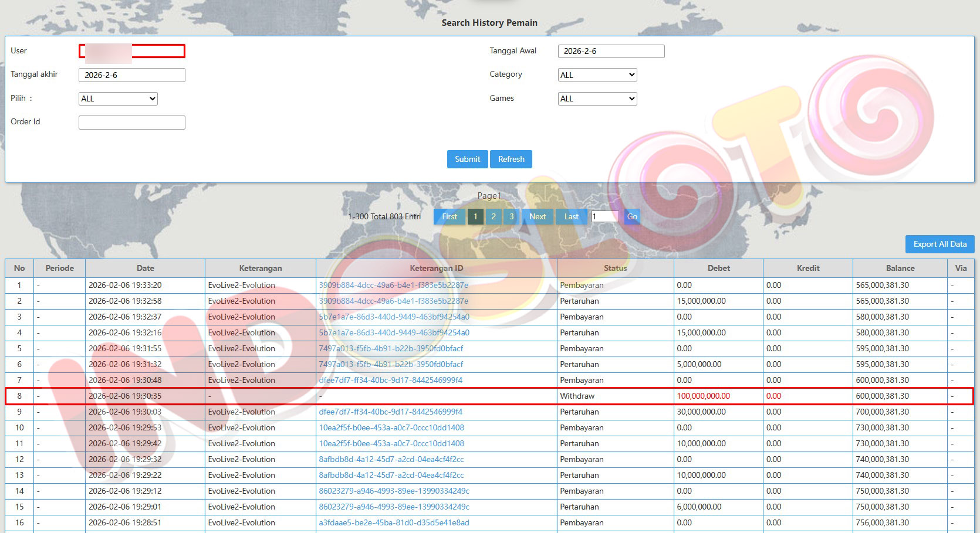This screenshot has width=980, height=533.
Task: Expand the Games dropdown
Action: click(x=597, y=99)
